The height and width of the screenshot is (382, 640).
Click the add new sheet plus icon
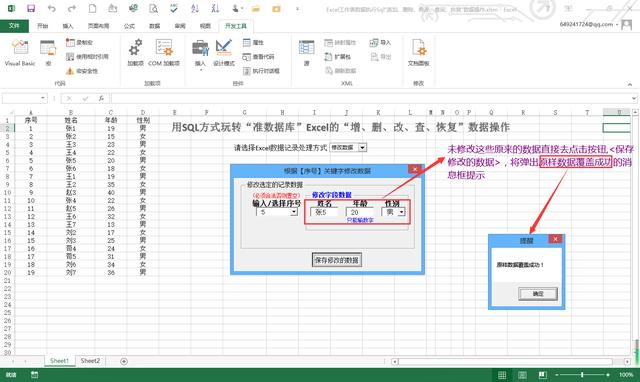click(124, 361)
